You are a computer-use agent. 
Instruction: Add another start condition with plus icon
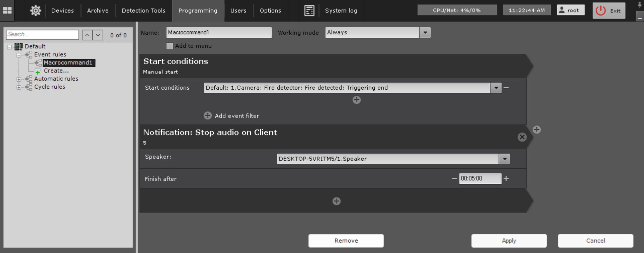point(357,100)
